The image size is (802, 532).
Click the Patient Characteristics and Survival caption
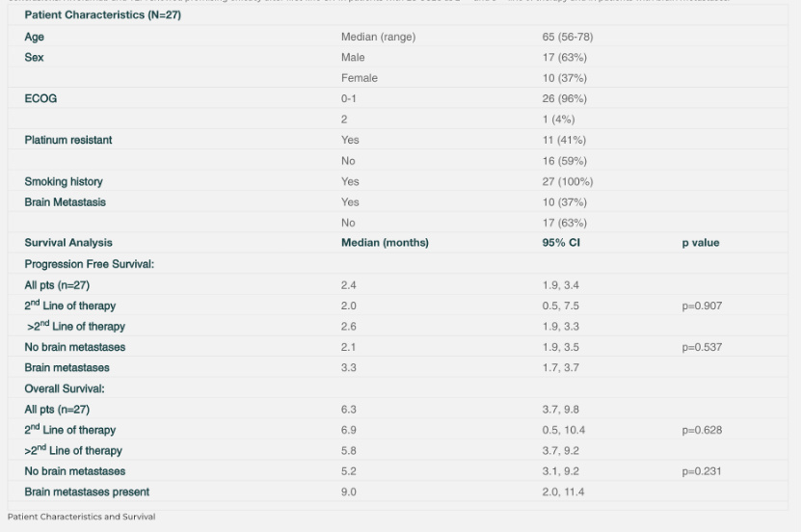pos(81,518)
